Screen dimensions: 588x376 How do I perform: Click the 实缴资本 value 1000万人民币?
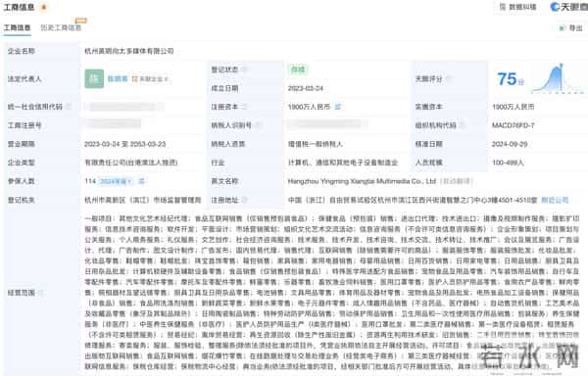pyautogui.click(x=513, y=107)
